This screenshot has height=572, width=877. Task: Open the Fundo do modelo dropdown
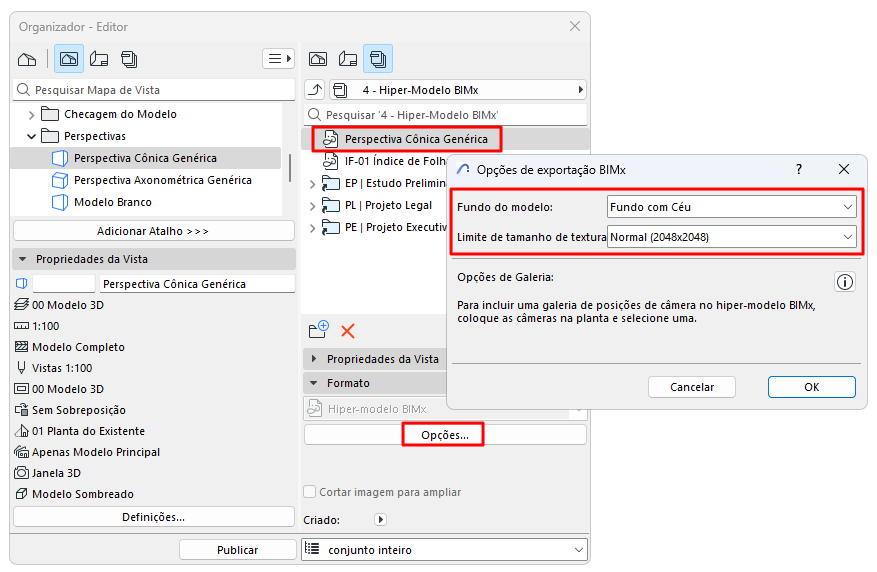pos(732,207)
